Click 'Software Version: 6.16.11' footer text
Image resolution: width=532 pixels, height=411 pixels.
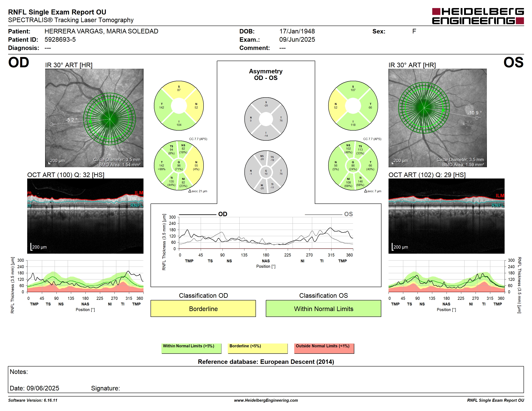point(33,400)
